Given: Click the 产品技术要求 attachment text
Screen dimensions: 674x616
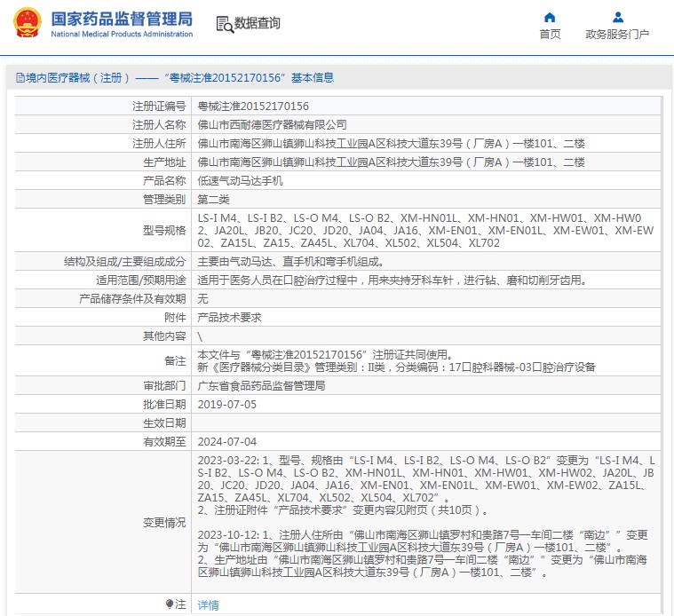Looking at the screenshot, I should 229,317.
